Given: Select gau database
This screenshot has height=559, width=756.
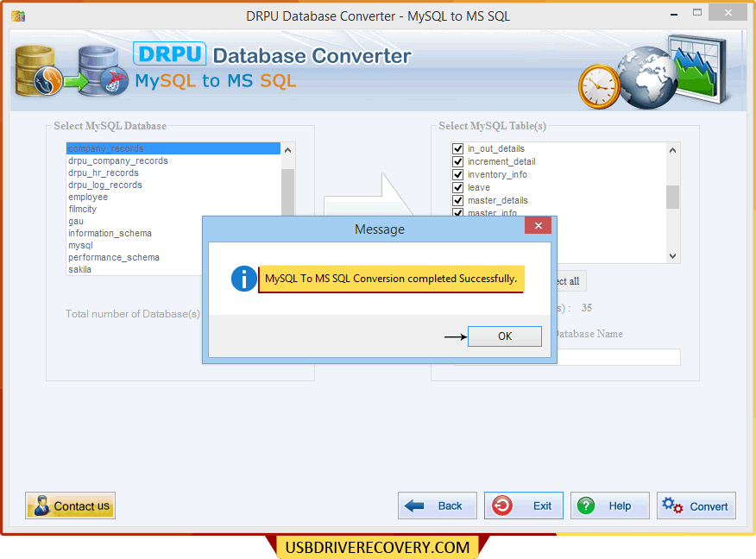Looking at the screenshot, I should click(x=135, y=221).
